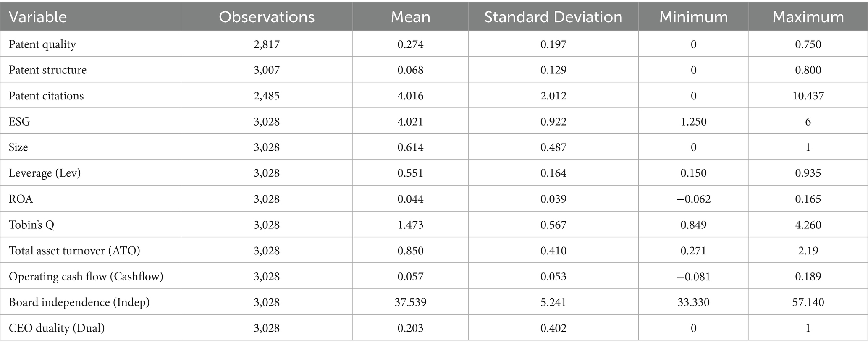Select the CEO duality (Dual) label
Screen dimensions: 868x348
pyautogui.click(x=57, y=328)
